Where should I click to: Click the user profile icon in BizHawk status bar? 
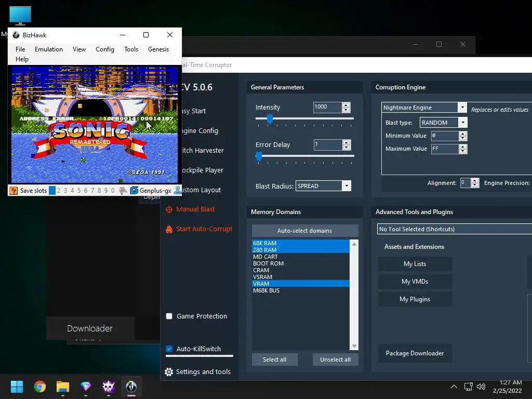(x=178, y=190)
